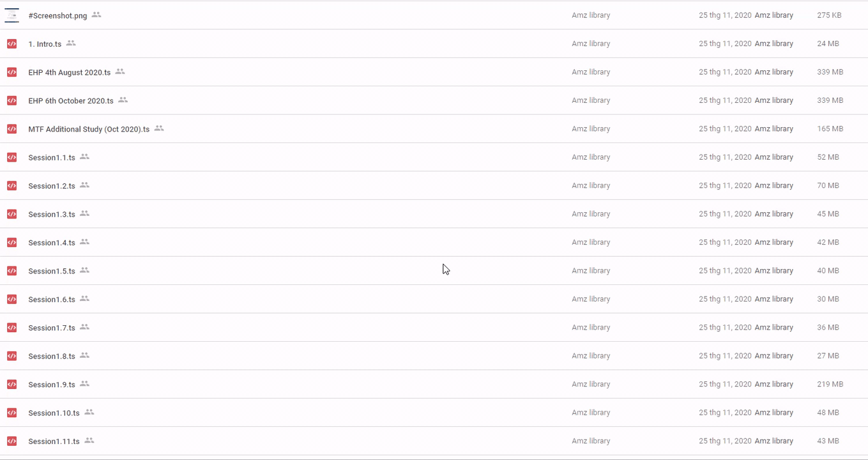
Task: Click the file icon for MTF Additional Study
Action: pyautogui.click(x=11, y=129)
